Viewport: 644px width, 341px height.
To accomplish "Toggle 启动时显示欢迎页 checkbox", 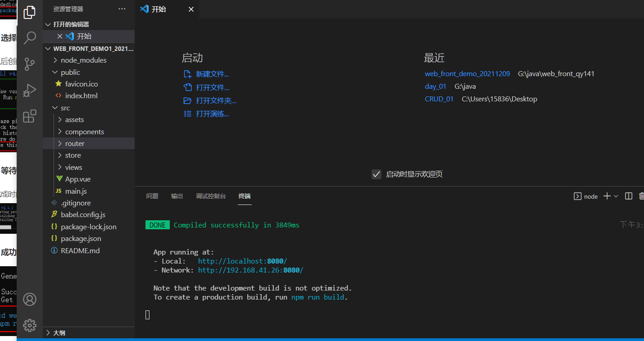I will pyautogui.click(x=376, y=174).
